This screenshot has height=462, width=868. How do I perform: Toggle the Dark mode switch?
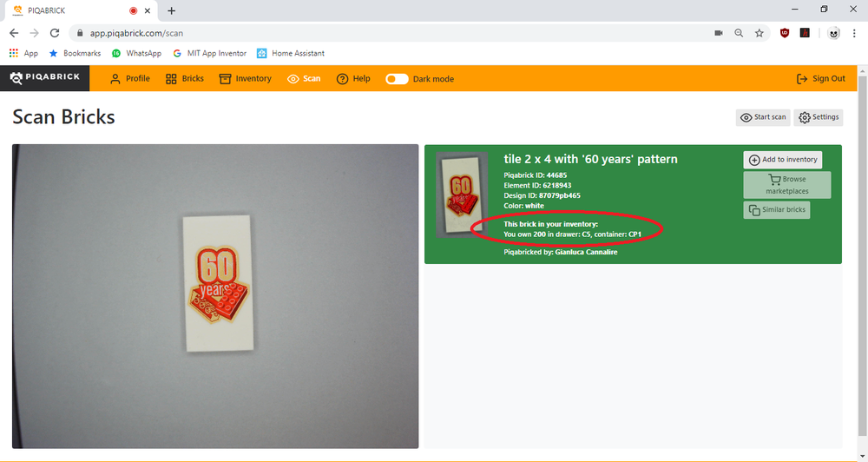[397, 79]
